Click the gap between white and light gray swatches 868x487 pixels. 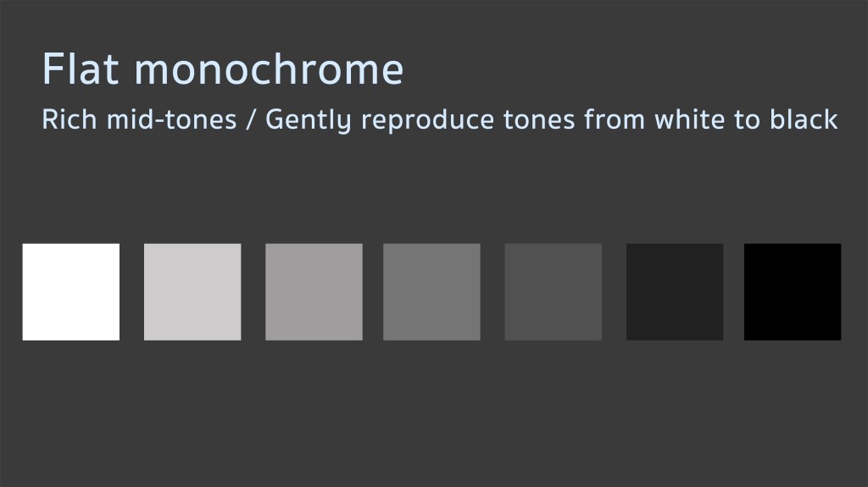(131, 292)
